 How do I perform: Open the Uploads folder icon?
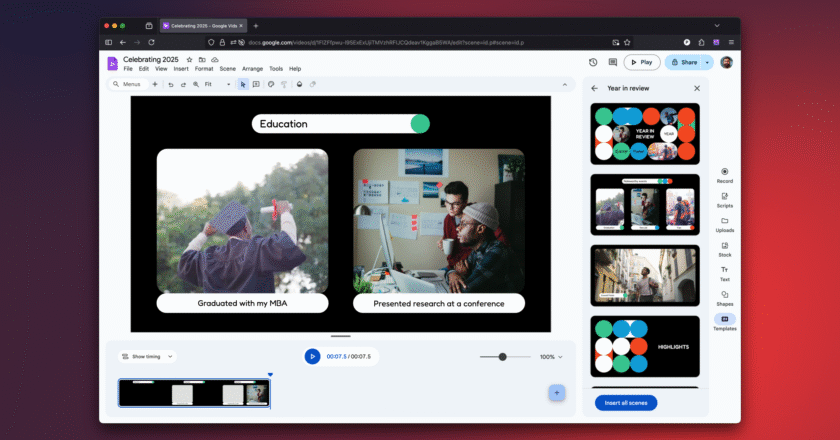[x=724, y=223]
